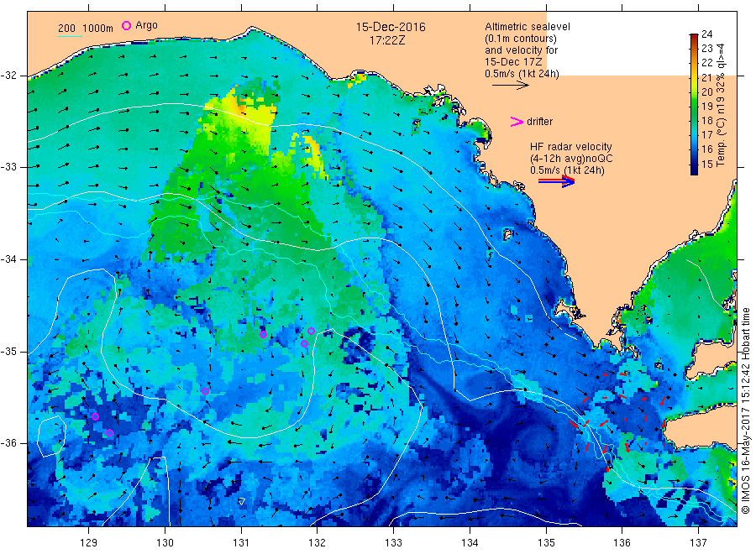Image resolution: width=756 pixels, height=554 pixels.
Task: Click the '15' value on the temperature scale
Action: tap(706, 164)
